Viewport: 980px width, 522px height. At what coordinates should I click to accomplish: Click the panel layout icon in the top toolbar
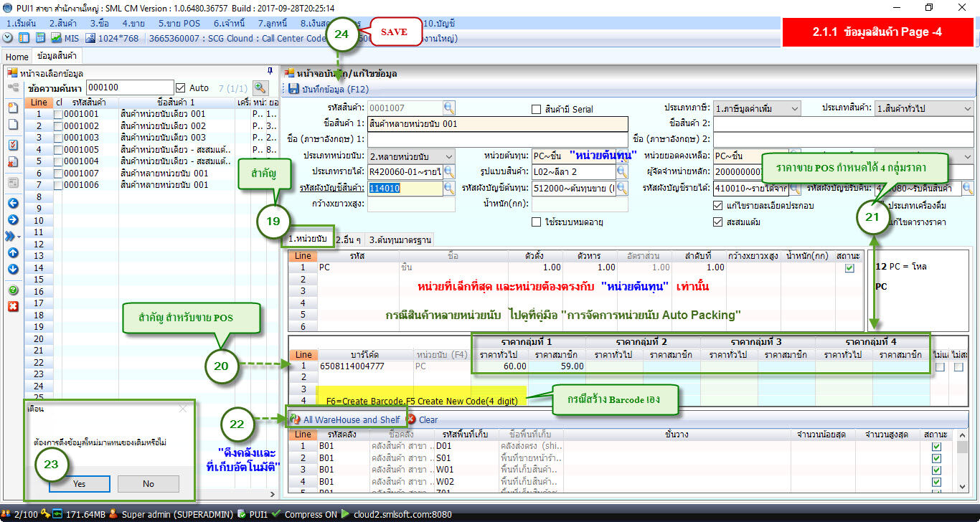24,38
